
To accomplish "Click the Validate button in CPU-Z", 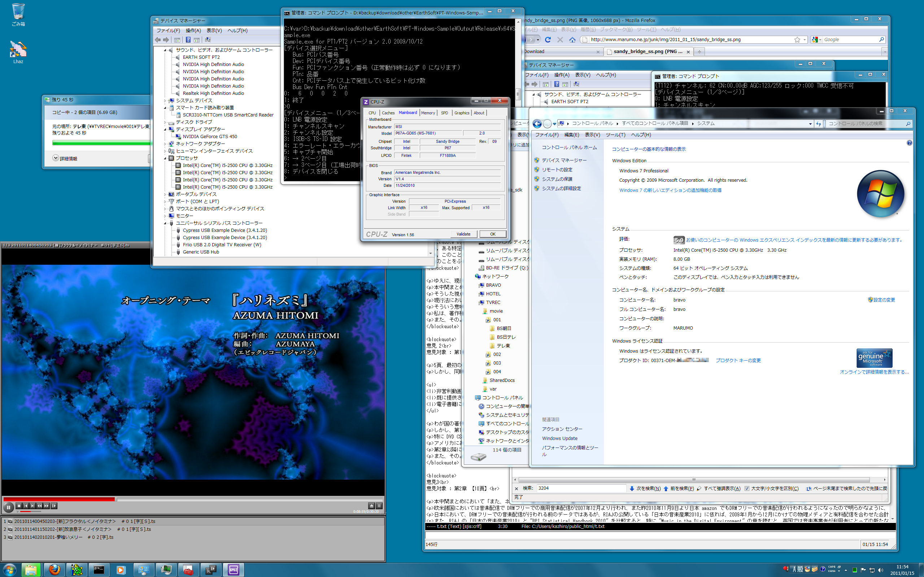I will [x=463, y=234].
